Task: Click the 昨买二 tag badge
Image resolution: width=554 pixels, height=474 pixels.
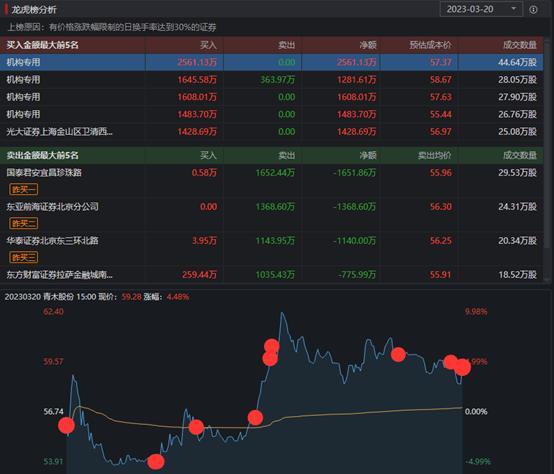Action: [x=23, y=223]
